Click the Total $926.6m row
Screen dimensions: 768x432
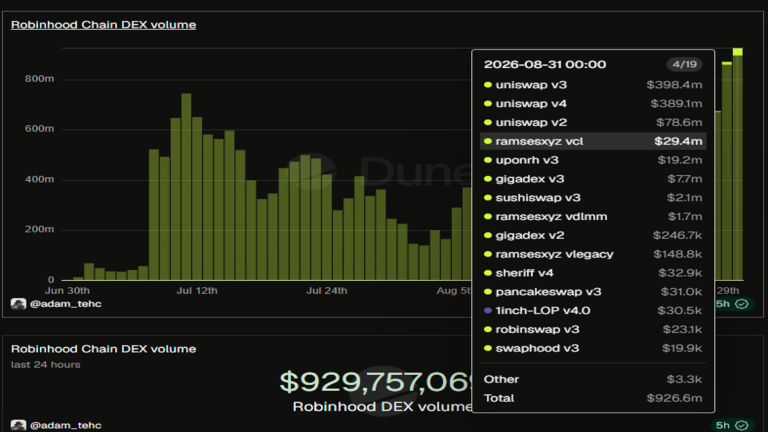coord(593,398)
